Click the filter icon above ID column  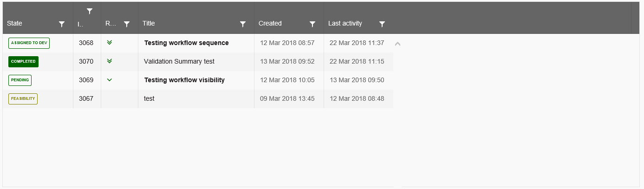pyautogui.click(x=90, y=11)
